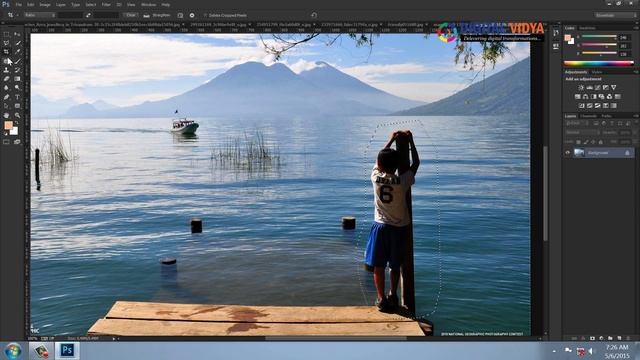Open the Window menu
640x360 pixels.
click(148, 4)
